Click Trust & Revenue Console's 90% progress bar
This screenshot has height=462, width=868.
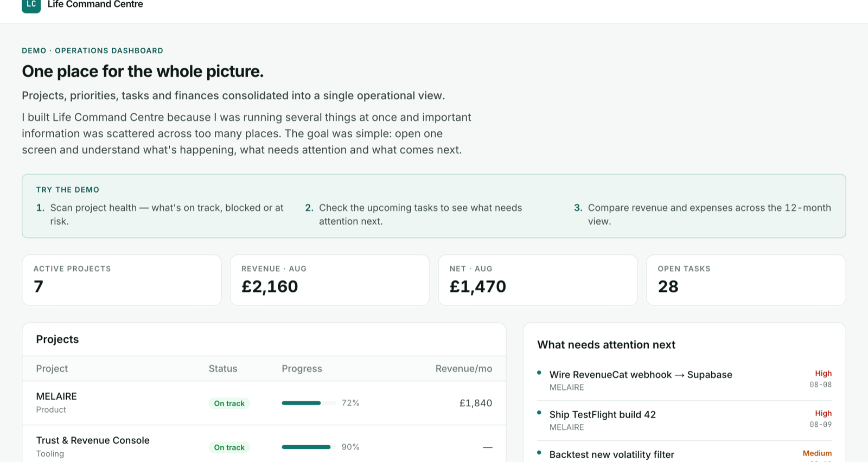tap(308, 447)
